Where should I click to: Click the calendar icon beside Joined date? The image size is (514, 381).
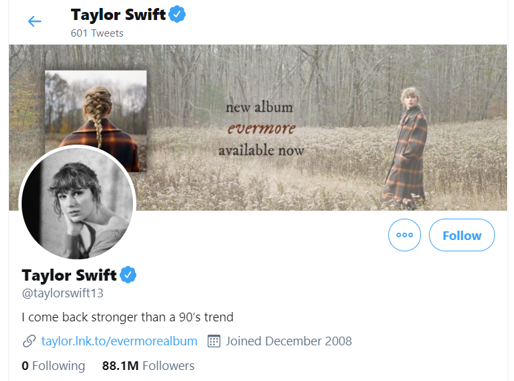214,341
